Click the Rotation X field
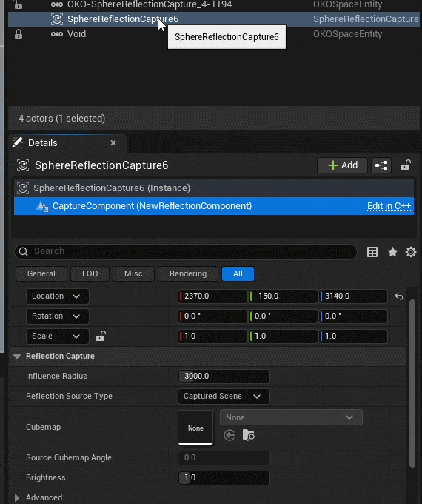The height and width of the screenshot is (504, 422). (x=213, y=316)
